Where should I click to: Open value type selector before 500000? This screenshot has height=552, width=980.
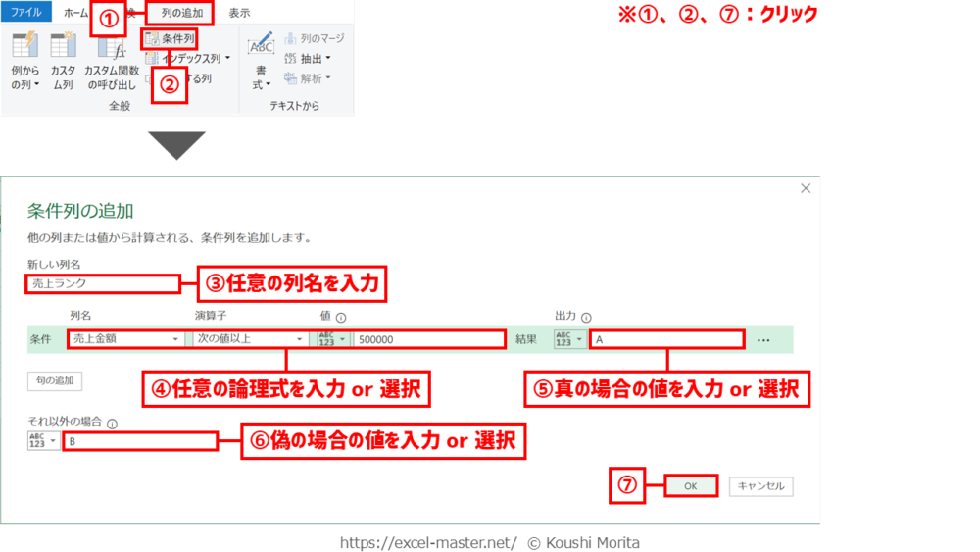click(329, 339)
